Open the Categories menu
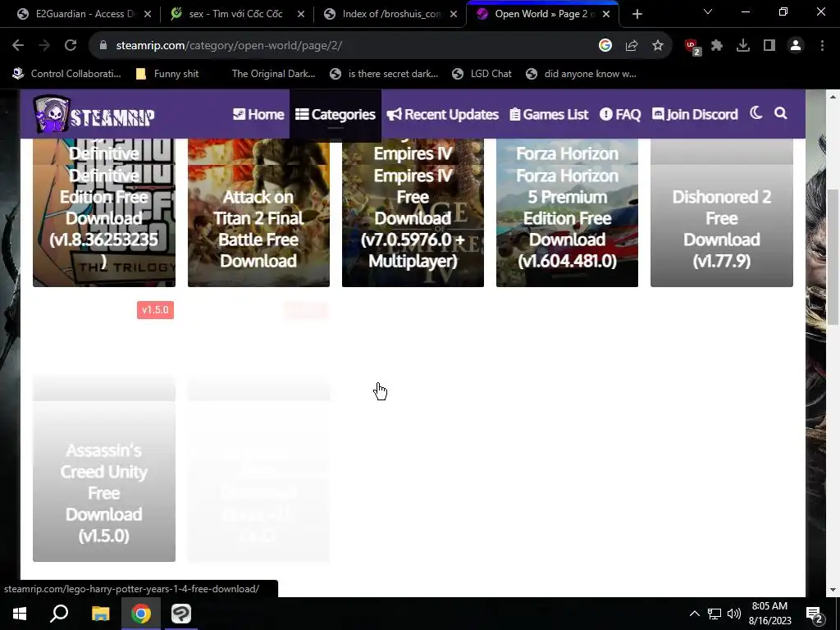840x630 pixels. click(336, 114)
